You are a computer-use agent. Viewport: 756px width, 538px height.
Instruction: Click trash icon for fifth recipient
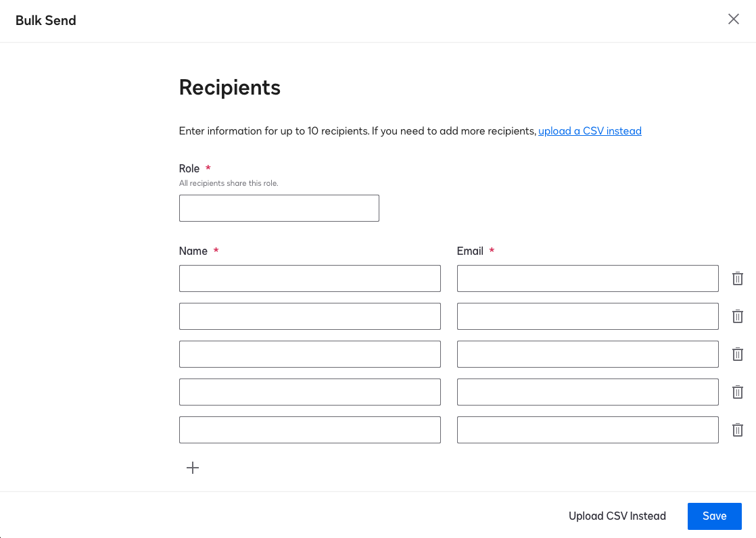pyautogui.click(x=738, y=430)
